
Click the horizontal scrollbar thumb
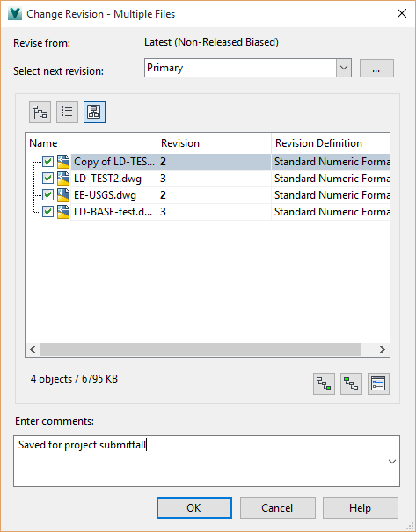tap(201, 349)
